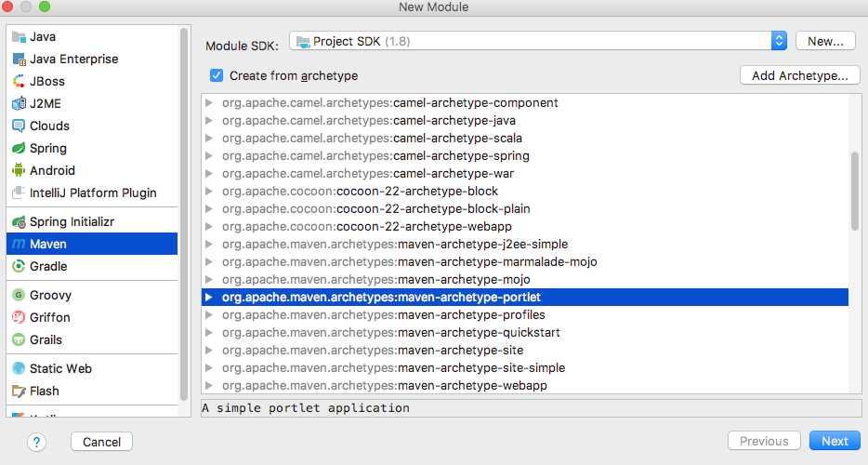The width and height of the screenshot is (868, 465).
Task: Expand cocoon-22-archetype-block node
Action: pyautogui.click(x=209, y=192)
